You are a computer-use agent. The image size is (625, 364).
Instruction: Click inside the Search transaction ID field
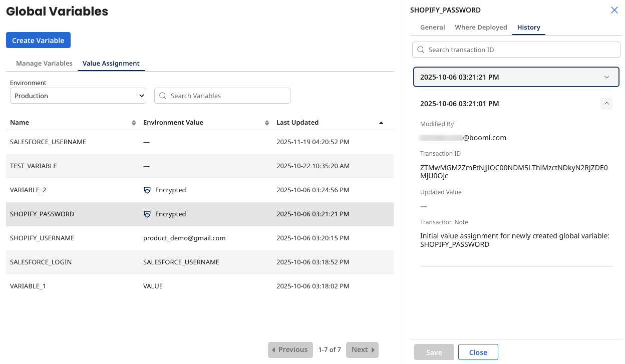coord(516,50)
